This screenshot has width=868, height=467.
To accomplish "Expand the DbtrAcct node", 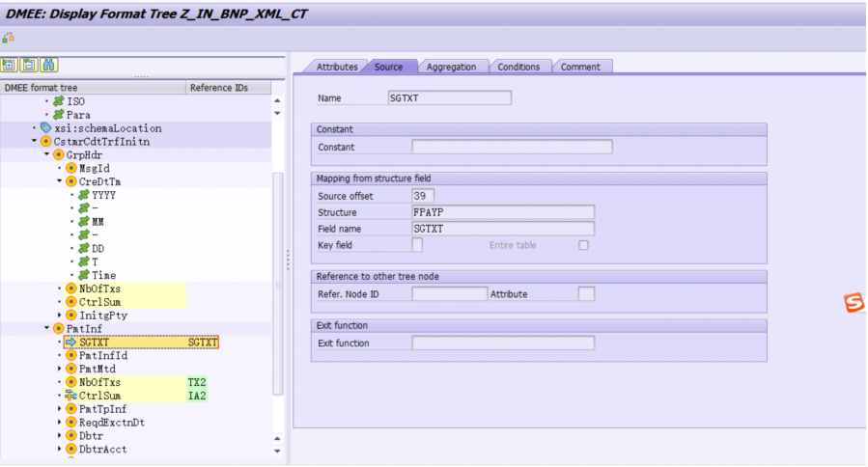I will point(59,450).
